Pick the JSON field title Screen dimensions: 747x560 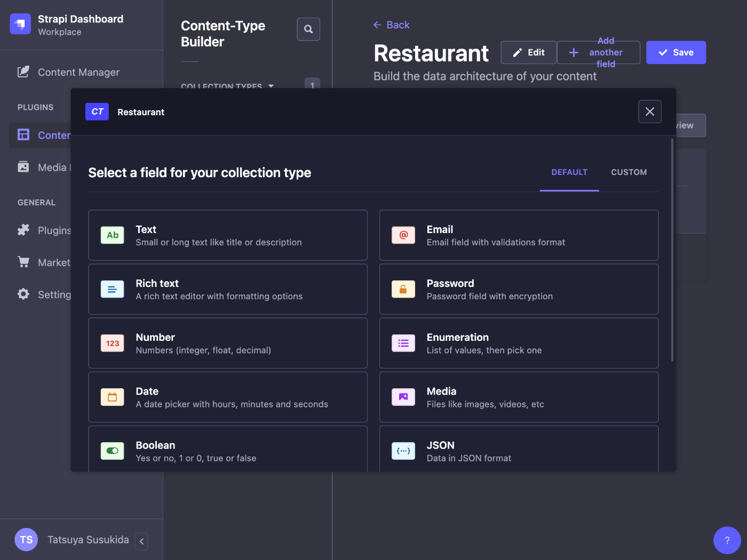(x=441, y=445)
